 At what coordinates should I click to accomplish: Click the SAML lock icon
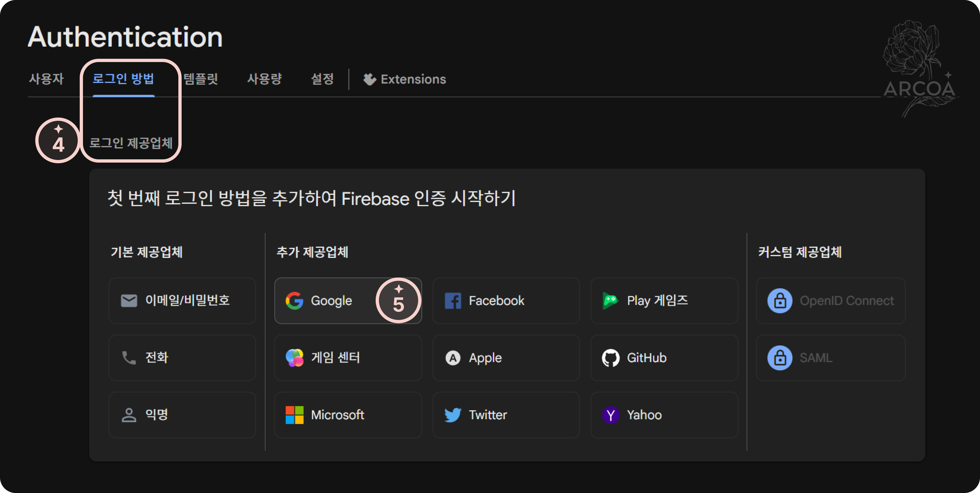tap(780, 358)
